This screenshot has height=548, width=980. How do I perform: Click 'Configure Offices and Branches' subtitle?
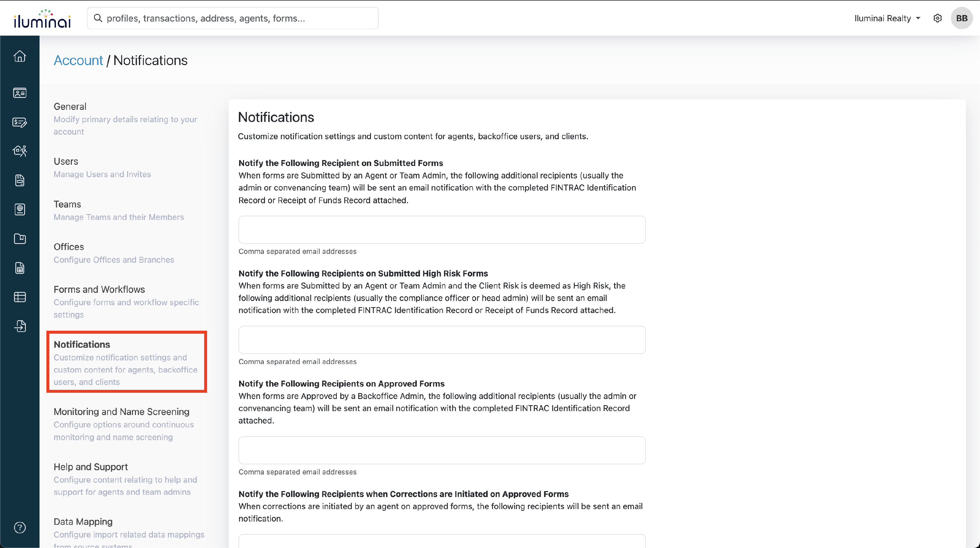tap(114, 260)
